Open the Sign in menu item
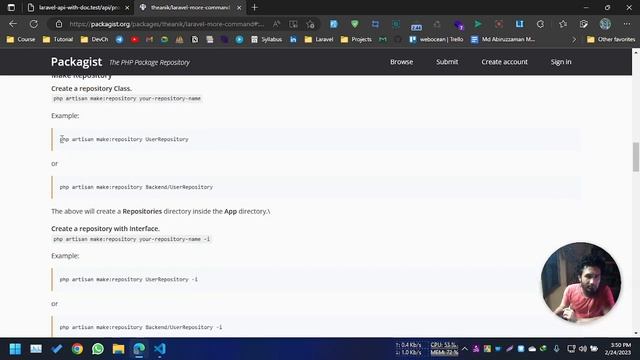 point(561,62)
